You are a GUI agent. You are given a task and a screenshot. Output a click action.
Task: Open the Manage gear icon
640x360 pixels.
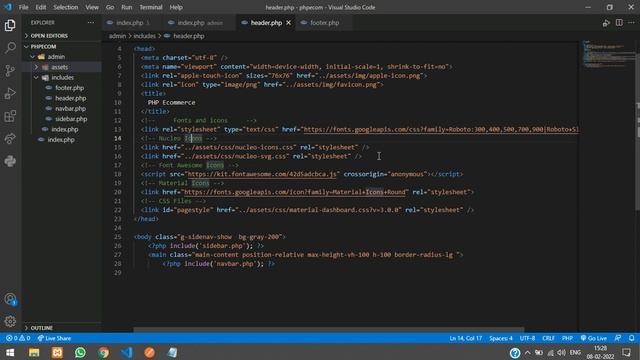(10, 321)
